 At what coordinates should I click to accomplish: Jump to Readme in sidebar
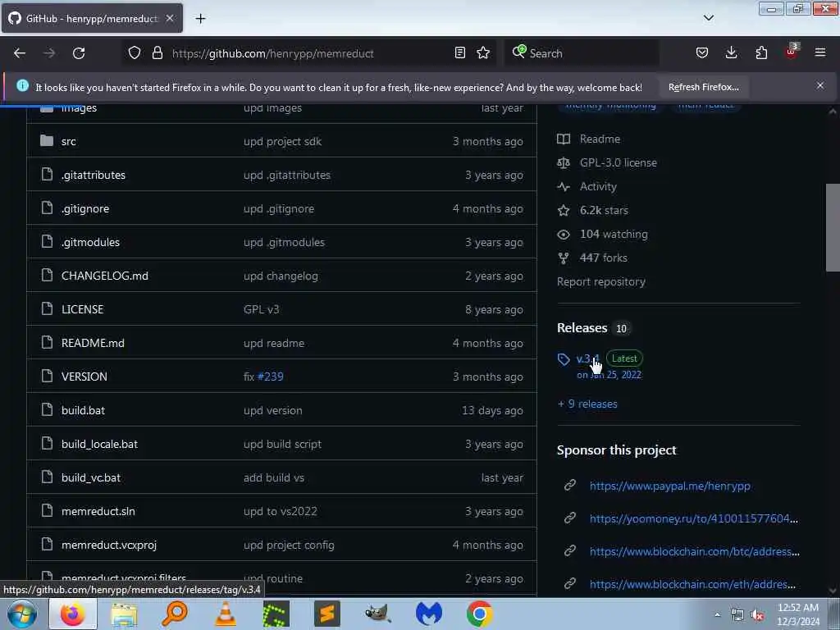tap(600, 139)
